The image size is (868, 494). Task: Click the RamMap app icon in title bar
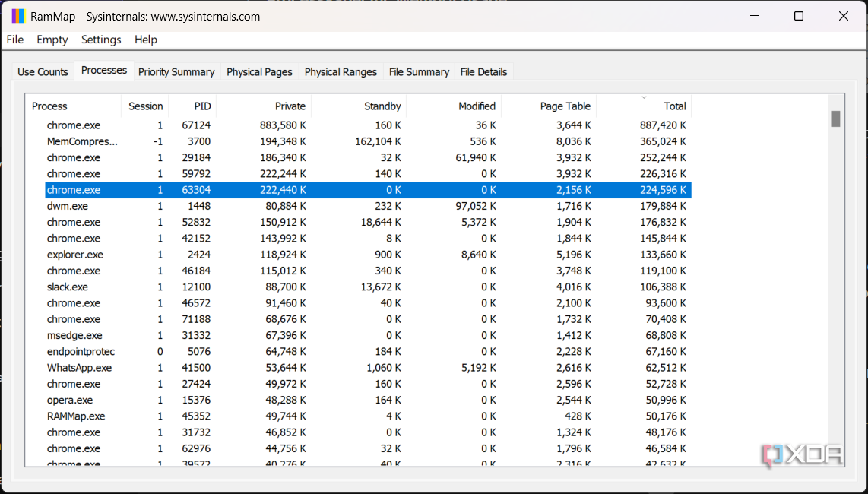(18, 16)
